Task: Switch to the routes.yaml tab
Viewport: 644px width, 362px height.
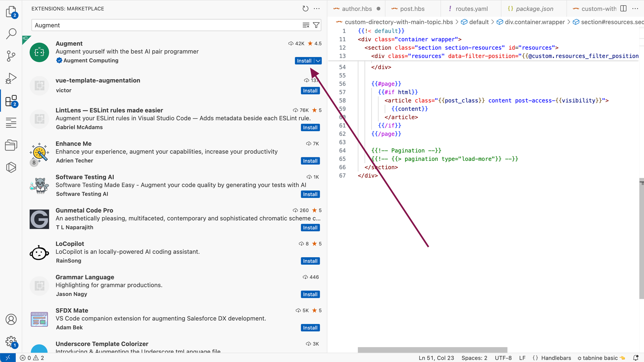Action: (471, 9)
